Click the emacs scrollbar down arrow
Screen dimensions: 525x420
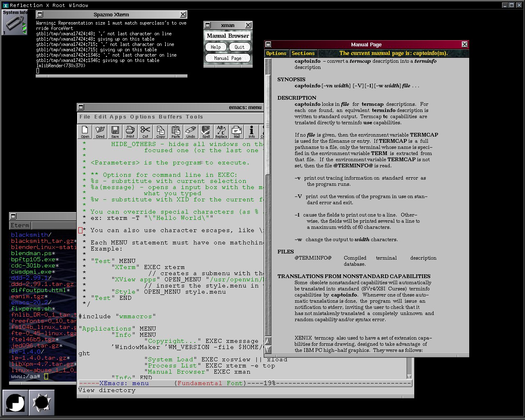[409, 377]
